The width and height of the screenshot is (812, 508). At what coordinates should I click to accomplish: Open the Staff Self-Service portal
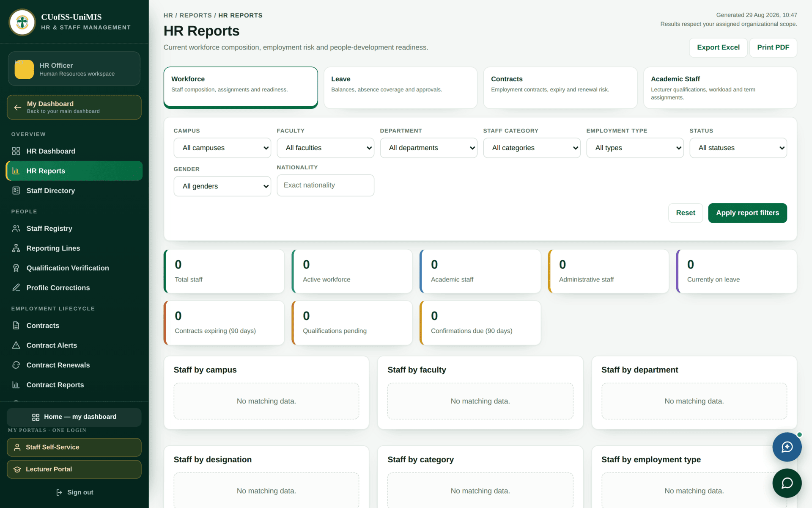click(x=74, y=447)
